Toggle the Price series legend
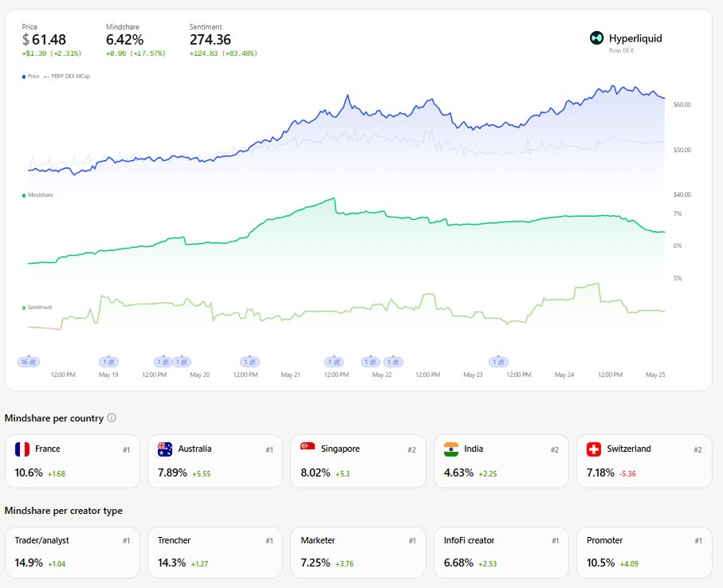 31,76
